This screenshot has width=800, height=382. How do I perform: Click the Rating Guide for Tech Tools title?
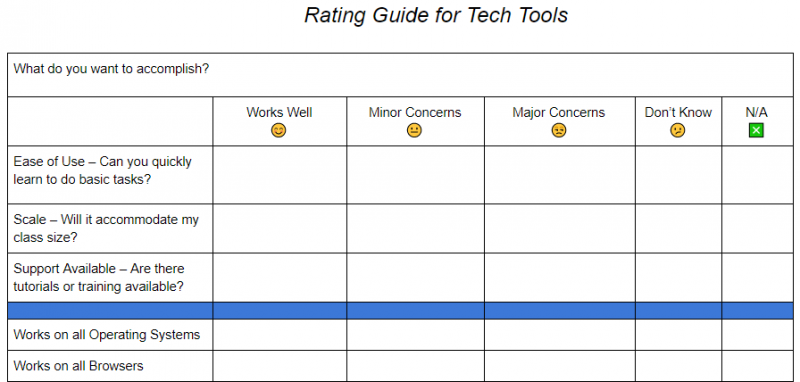pos(436,15)
